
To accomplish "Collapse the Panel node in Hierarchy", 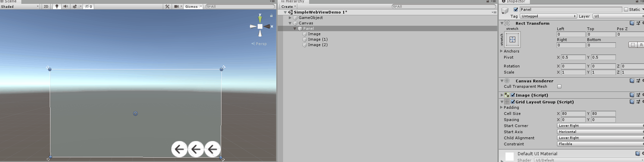I will pos(295,28).
